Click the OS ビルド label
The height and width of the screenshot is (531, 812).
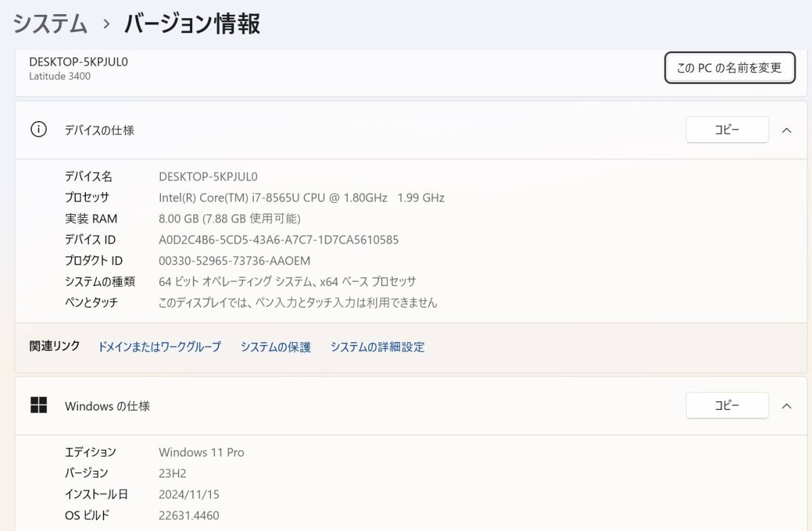87,515
